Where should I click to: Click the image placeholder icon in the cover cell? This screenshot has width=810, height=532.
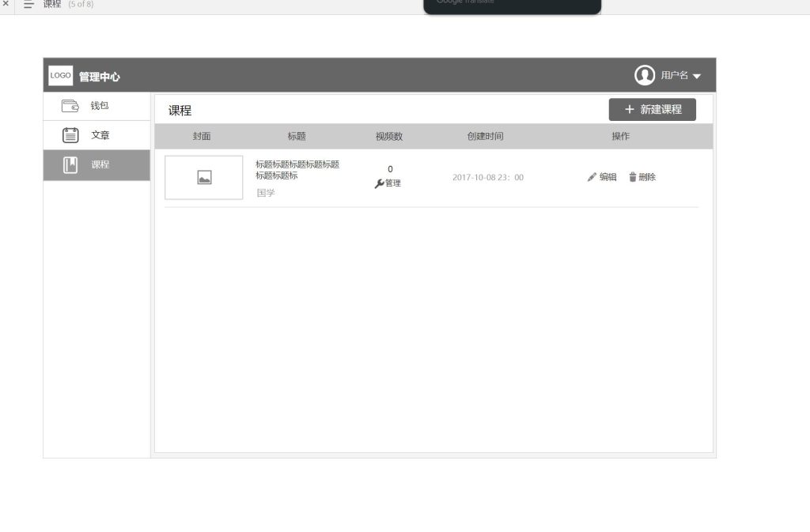(204, 178)
